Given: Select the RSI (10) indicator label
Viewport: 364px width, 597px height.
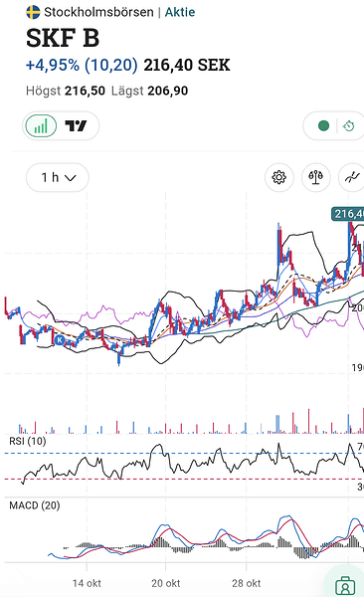Looking at the screenshot, I should 28,441.
